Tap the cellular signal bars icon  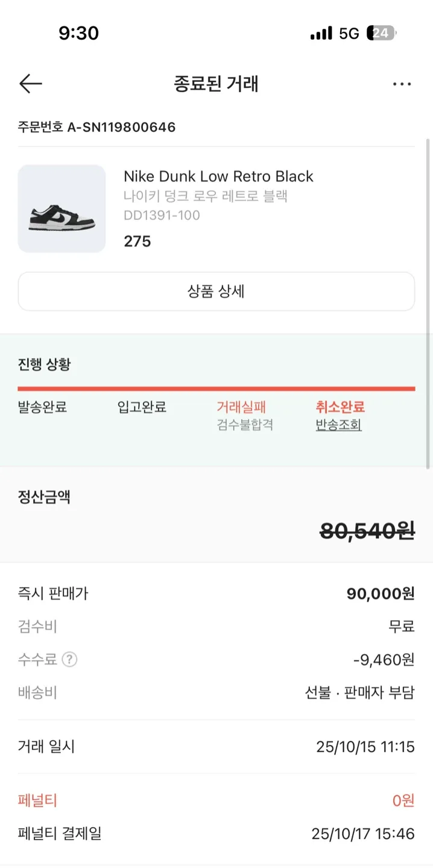click(321, 33)
